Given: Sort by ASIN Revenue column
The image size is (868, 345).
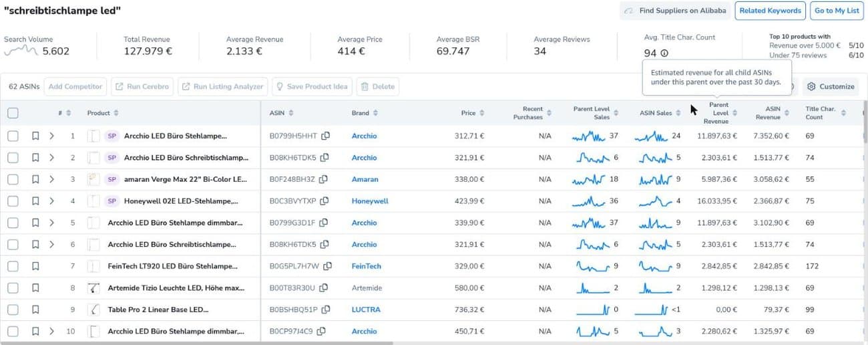Looking at the screenshot, I should 787,113.
